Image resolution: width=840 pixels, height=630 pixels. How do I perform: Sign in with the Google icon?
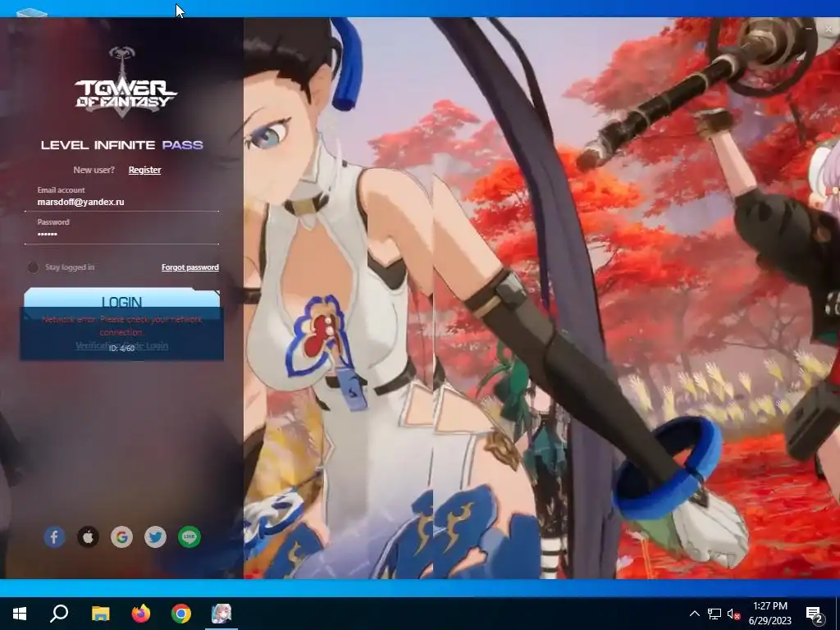(x=121, y=536)
